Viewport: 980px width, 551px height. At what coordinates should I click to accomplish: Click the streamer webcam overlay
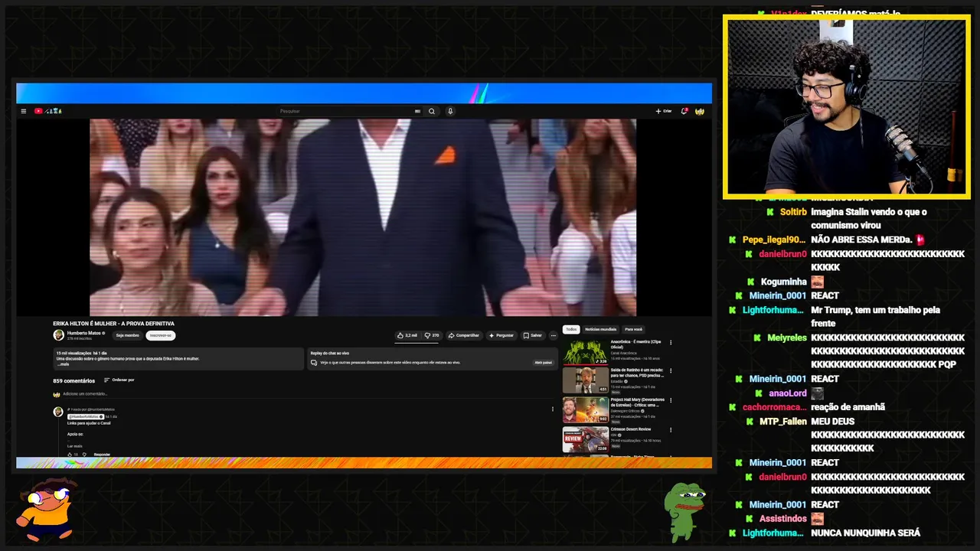coord(846,106)
